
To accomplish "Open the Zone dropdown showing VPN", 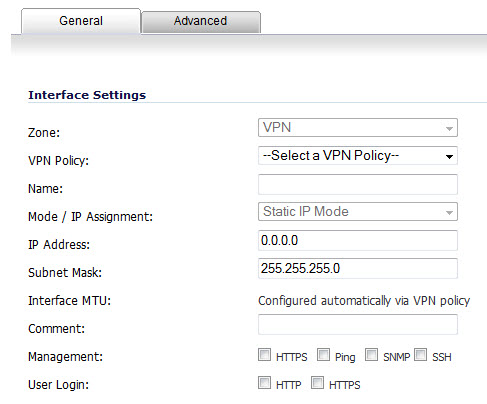I will tap(358, 128).
